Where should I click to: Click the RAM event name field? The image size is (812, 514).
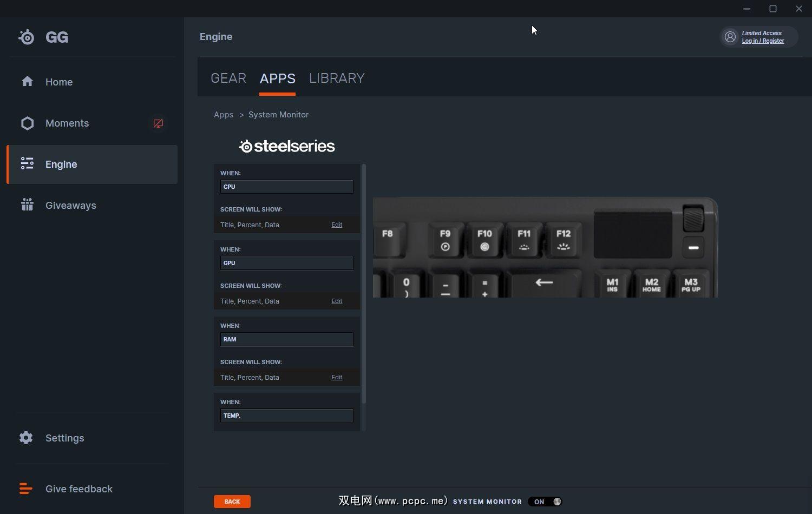click(x=287, y=339)
